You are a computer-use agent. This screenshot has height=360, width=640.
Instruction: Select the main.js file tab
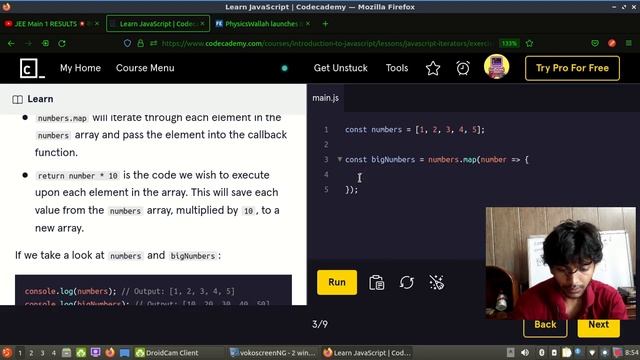pos(325,98)
